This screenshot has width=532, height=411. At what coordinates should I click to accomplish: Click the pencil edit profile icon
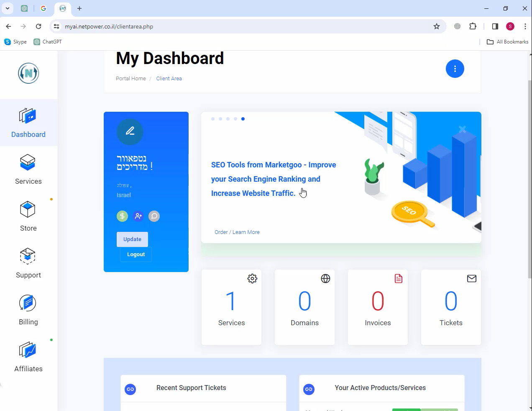130,131
